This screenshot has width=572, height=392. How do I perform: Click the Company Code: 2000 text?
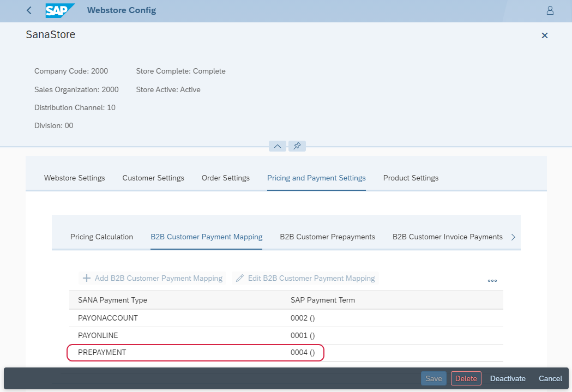(x=71, y=71)
